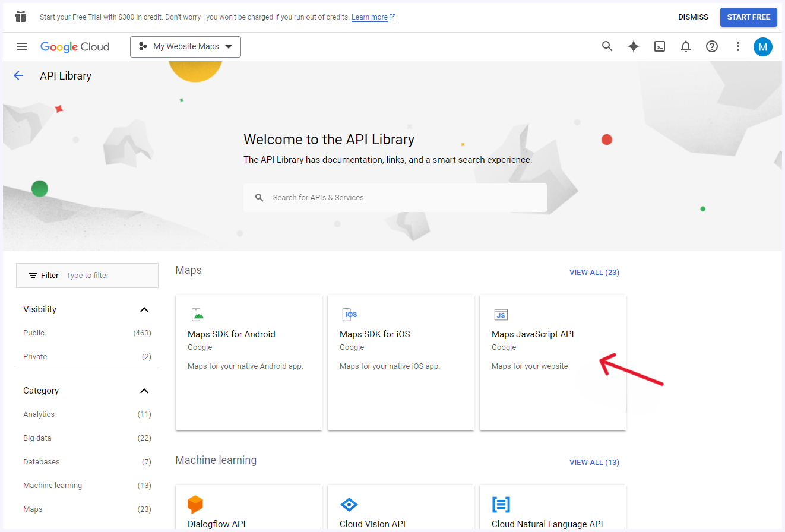This screenshot has height=532, width=785.
Task: Select the Maps category filter
Action: pyautogui.click(x=33, y=509)
